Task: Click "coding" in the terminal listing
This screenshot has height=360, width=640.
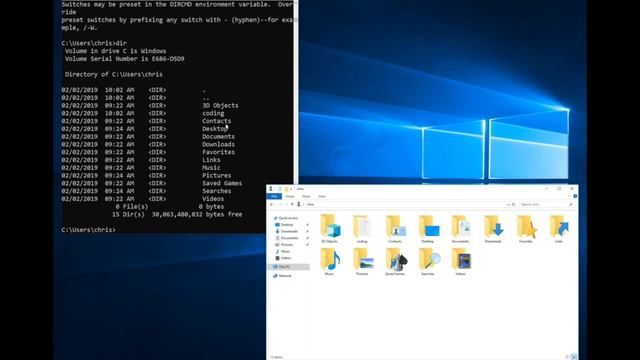Action: [213, 113]
